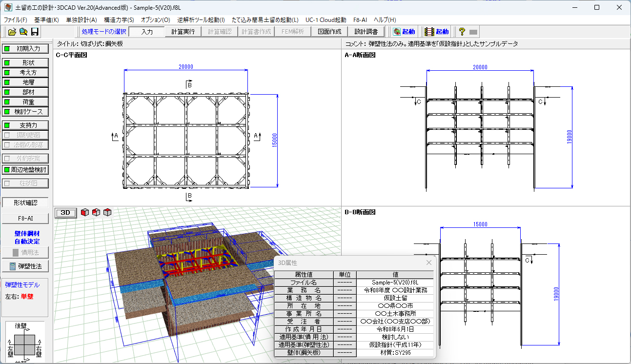Open the 荷重 input button
Viewport: 631px width, 364px height.
click(25, 102)
